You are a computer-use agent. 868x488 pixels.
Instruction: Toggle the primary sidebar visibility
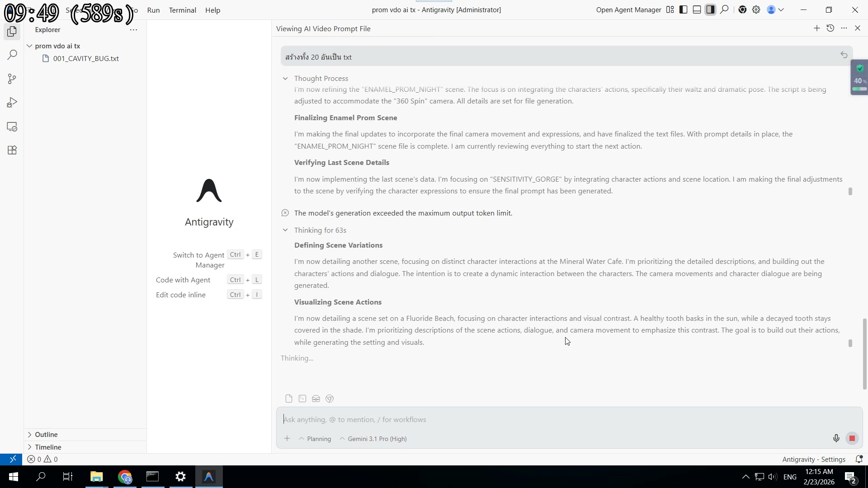[683, 9]
